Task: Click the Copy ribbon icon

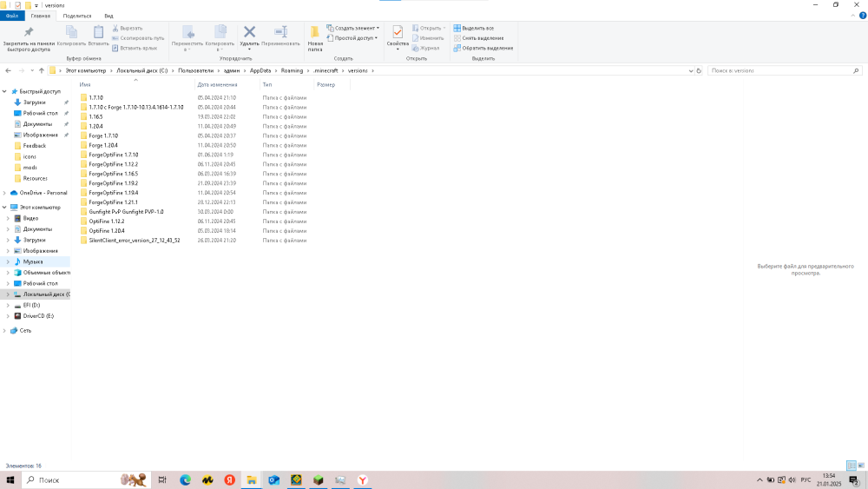Action: tap(71, 36)
